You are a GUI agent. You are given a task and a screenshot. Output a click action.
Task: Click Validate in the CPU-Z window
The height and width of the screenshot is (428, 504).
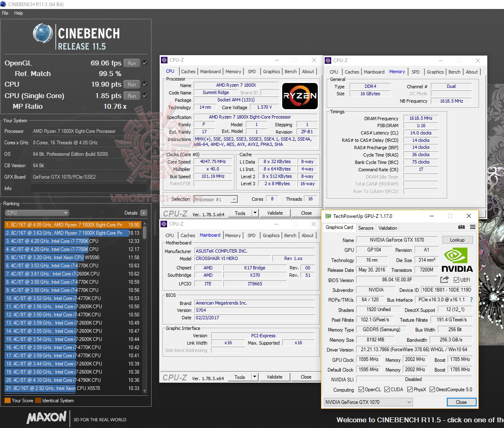point(275,213)
